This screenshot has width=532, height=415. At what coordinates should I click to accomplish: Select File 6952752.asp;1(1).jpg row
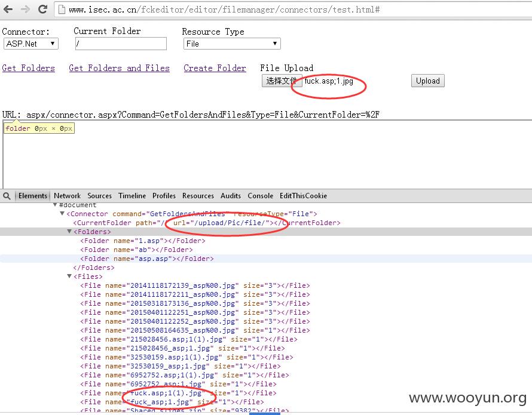(x=185, y=375)
